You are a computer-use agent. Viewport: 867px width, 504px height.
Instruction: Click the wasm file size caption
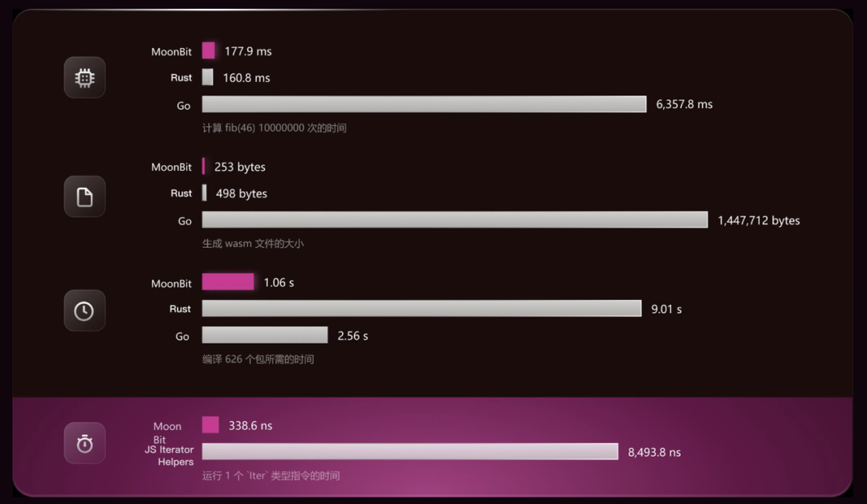(253, 244)
